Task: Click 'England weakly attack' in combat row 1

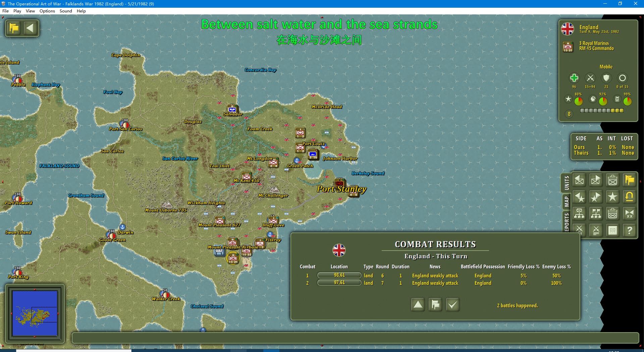Action: [435, 276]
